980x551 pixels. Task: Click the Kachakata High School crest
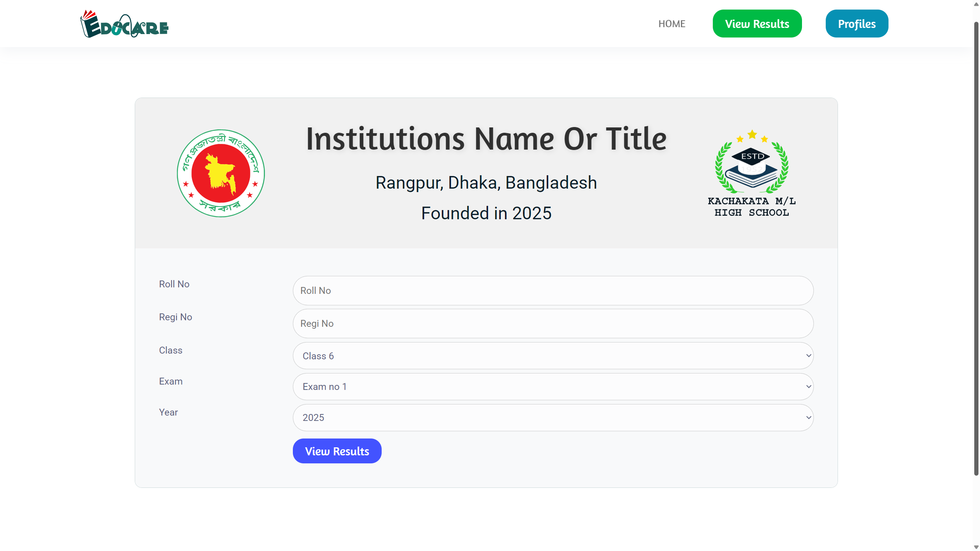[x=752, y=173]
